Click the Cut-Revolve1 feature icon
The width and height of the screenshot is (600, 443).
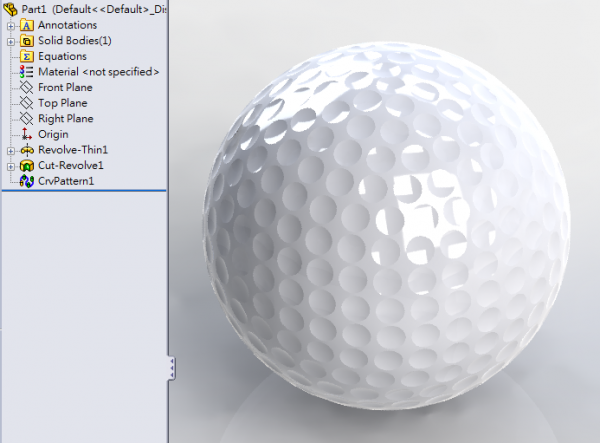pos(27,166)
